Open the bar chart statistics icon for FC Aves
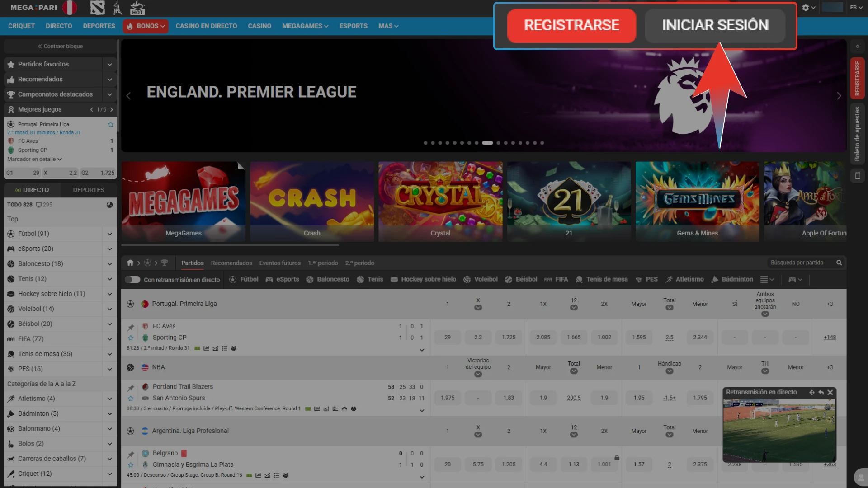 click(206, 348)
